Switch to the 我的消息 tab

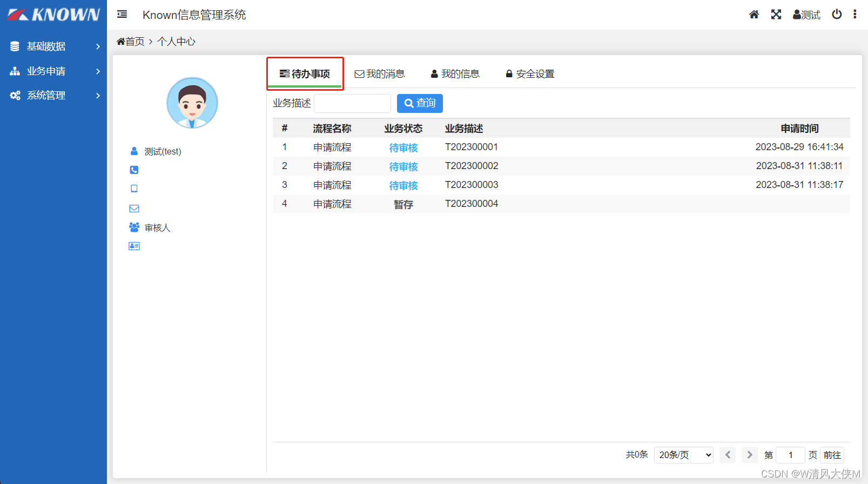[380, 74]
